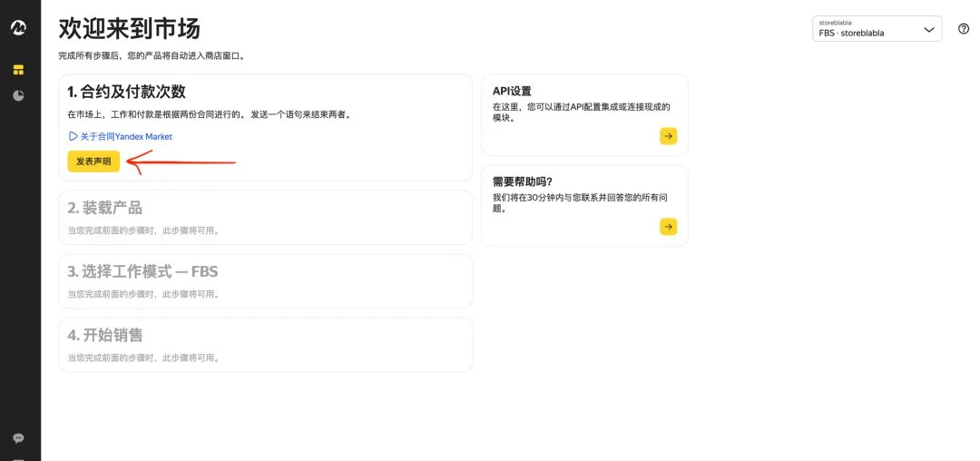Open the pie chart analytics icon
Viewport: 980px width, 461px height.
tap(18, 95)
